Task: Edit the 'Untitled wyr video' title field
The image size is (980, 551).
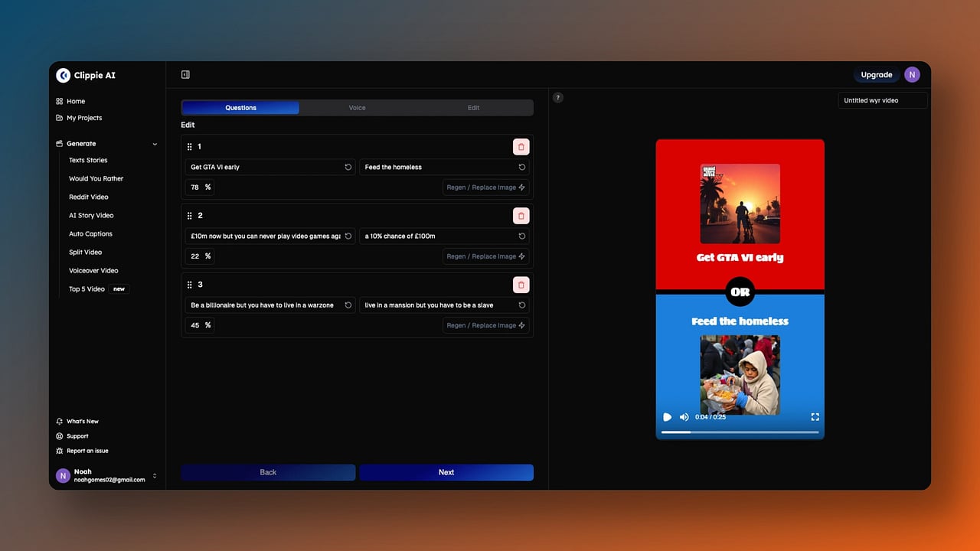Action: (x=883, y=100)
